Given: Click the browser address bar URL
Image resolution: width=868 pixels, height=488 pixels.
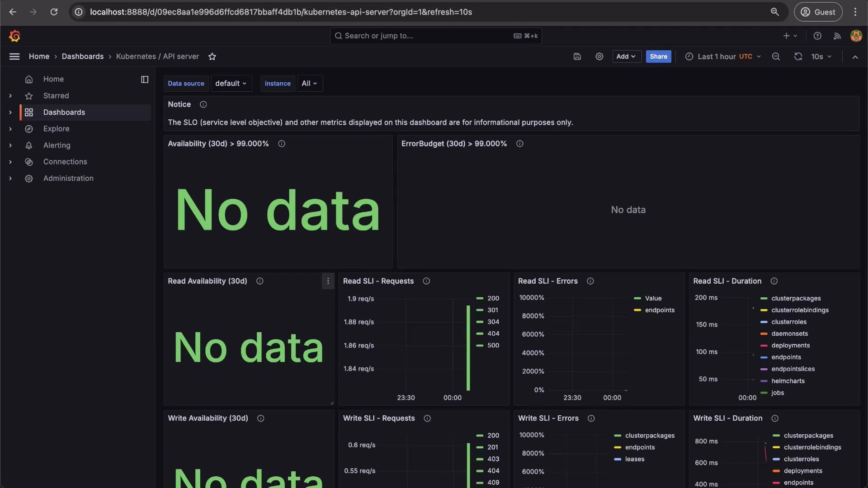Looking at the screenshot, I should (281, 12).
